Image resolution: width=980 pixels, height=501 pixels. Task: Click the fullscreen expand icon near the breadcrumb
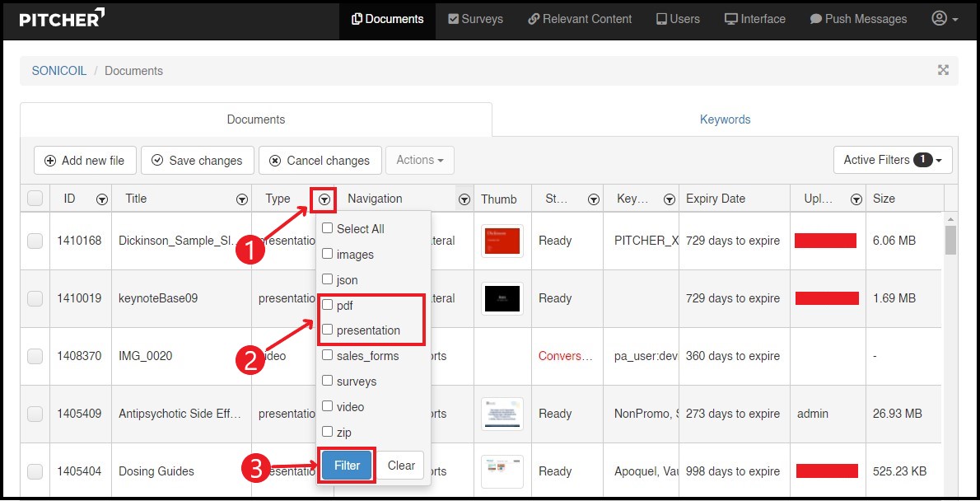click(x=942, y=71)
